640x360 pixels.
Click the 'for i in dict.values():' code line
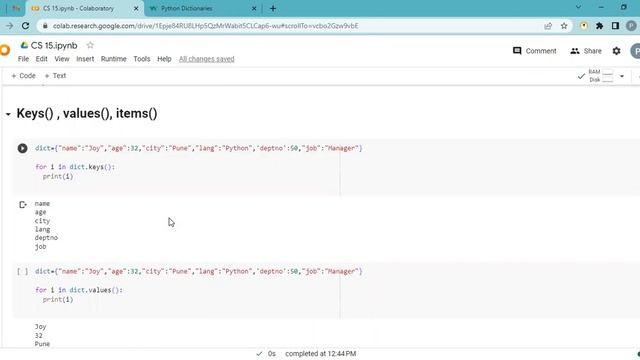(x=79, y=290)
